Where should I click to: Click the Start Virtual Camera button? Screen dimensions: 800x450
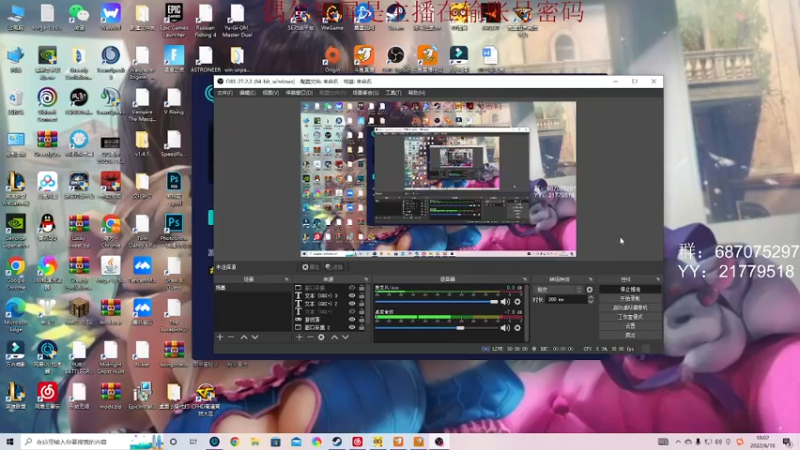point(630,308)
